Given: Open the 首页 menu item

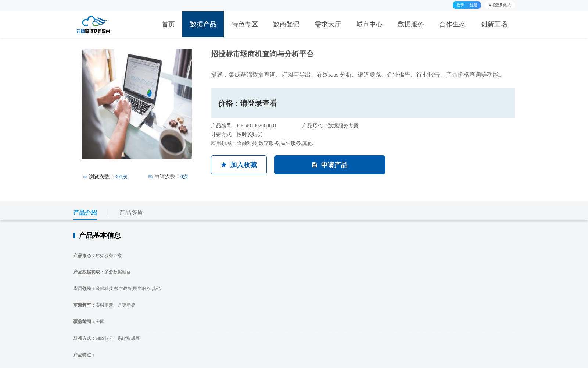Looking at the screenshot, I should (x=168, y=24).
